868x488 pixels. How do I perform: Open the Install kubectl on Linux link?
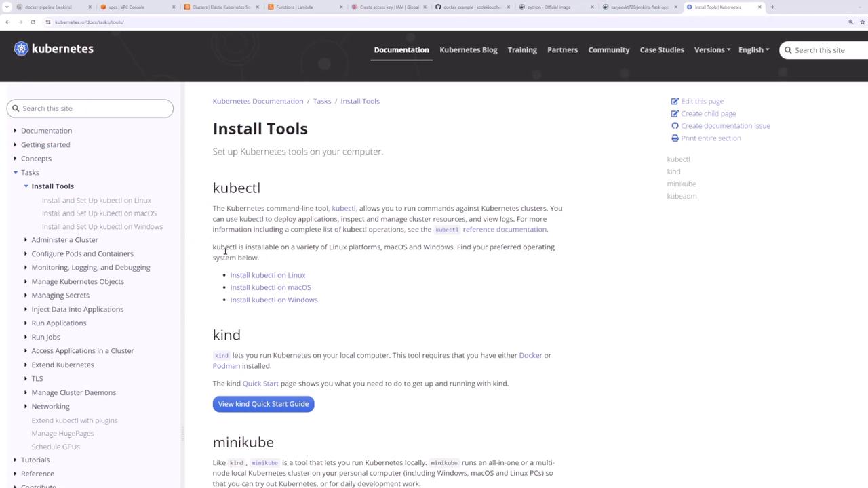pyautogui.click(x=268, y=275)
